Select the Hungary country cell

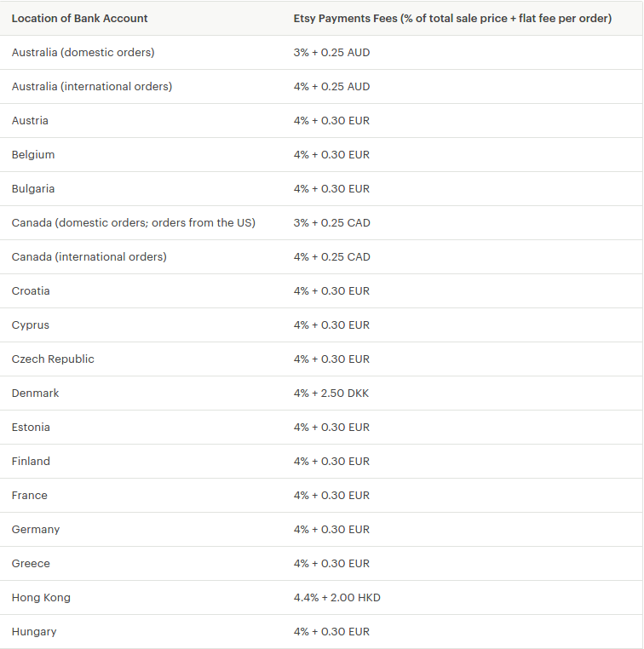[x=34, y=631]
